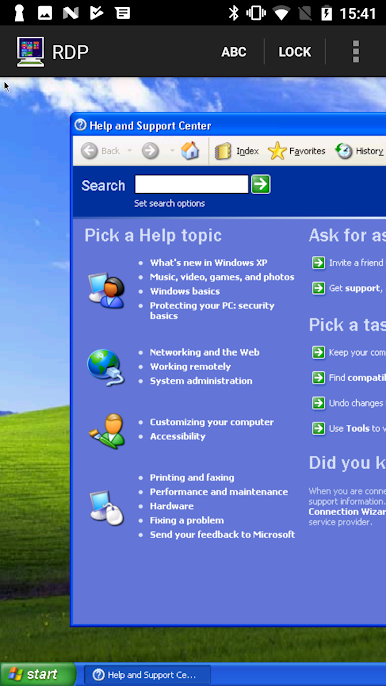Open Networking and the Web topic
The height and width of the screenshot is (686, 386).
(x=204, y=353)
